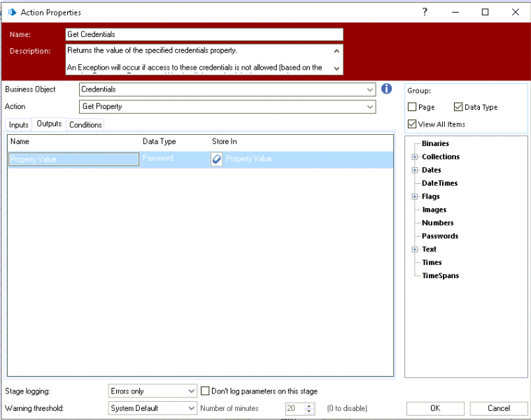Screen dimensions: 531x420
Task: Click the help question mark button
Action: (425, 12)
